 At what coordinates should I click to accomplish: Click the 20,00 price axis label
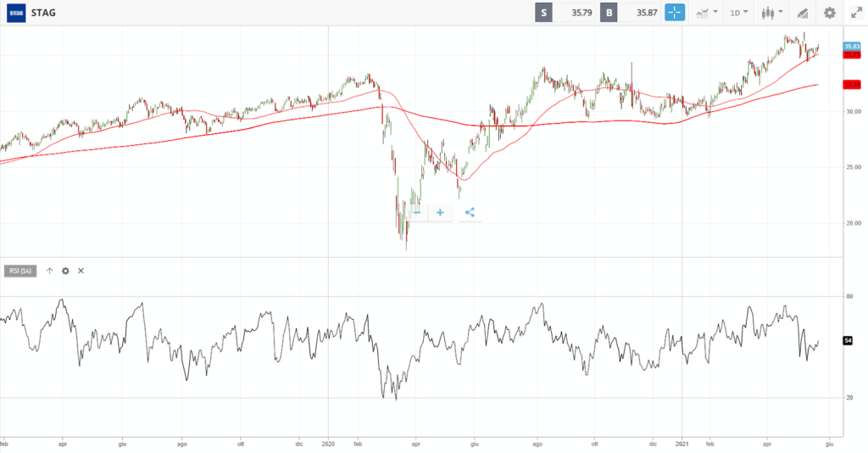pyautogui.click(x=854, y=223)
